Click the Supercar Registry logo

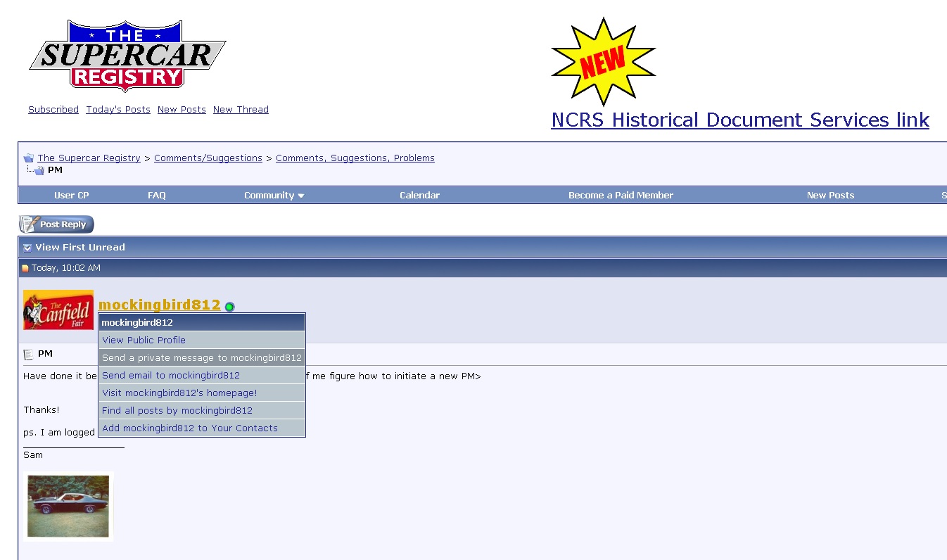coord(127,56)
